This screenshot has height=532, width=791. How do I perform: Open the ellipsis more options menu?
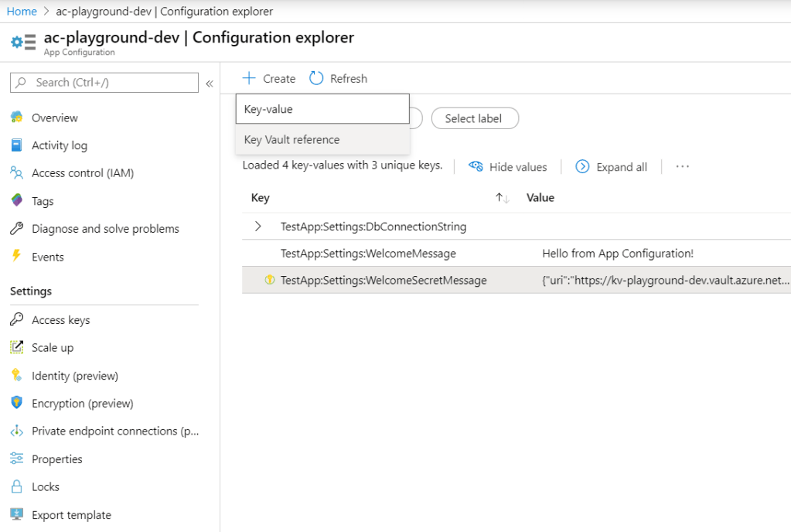pyautogui.click(x=682, y=167)
